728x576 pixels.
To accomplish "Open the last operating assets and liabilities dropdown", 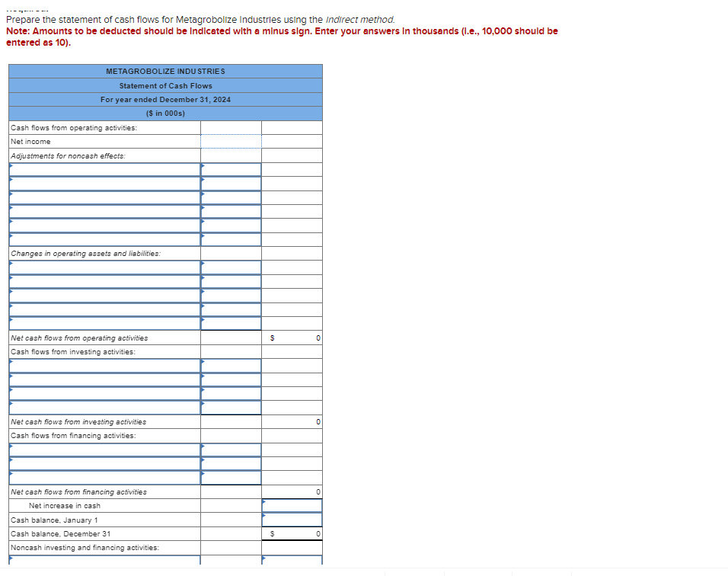I will tap(103, 322).
